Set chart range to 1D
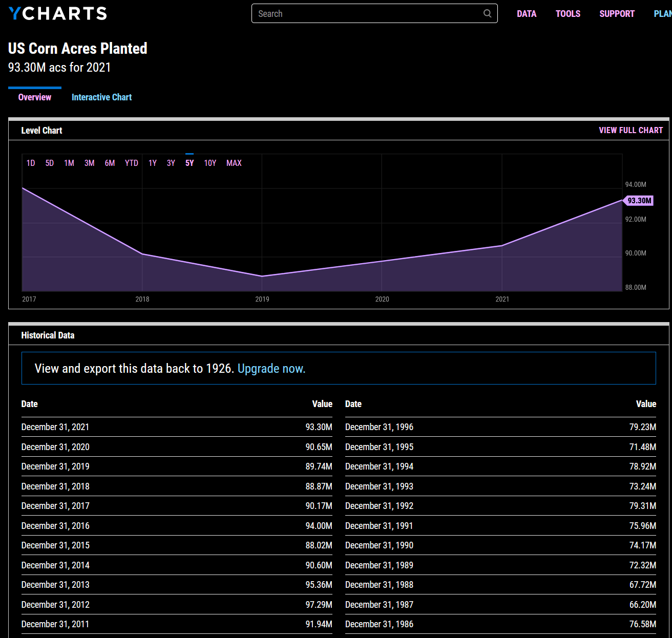The height and width of the screenshot is (638, 672). (31, 163)
